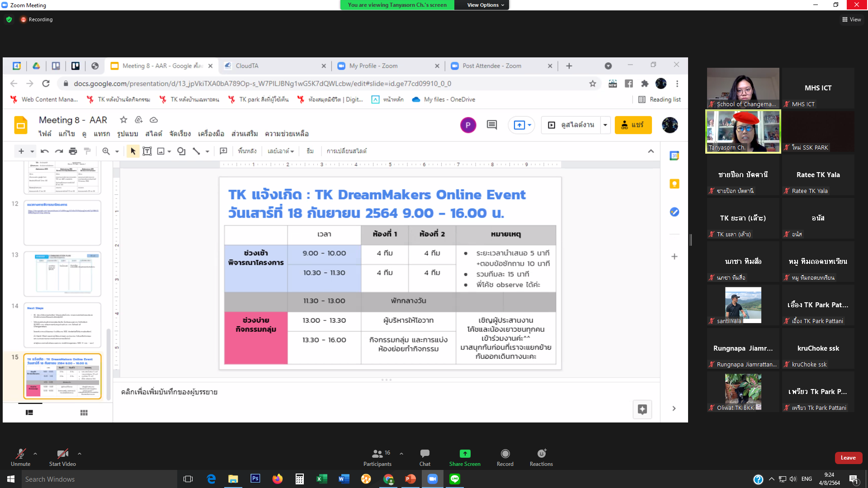The width and height of the screenshot is (868, 488).
Task: Open the audio options arrow next to Unmute
Action: [x=35, y=453]
